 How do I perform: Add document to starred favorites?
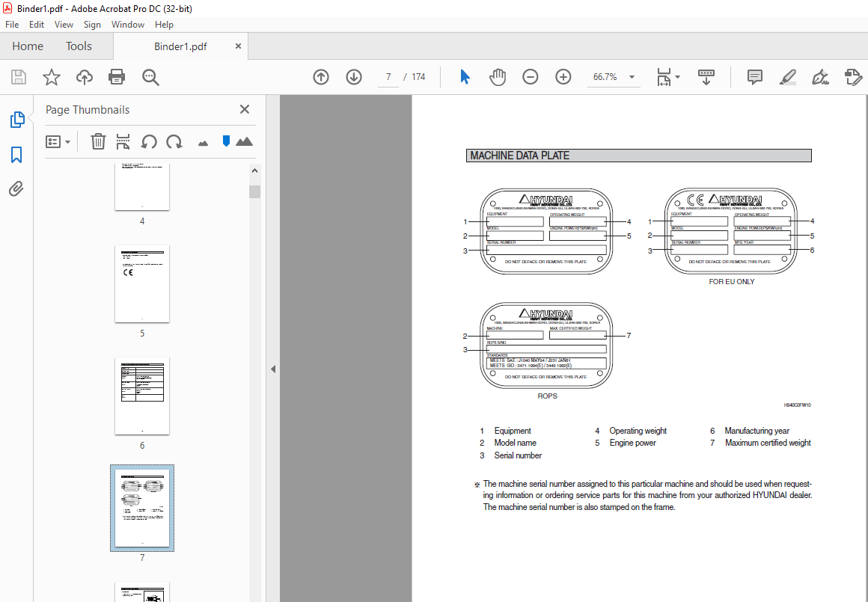click(52, 77)
